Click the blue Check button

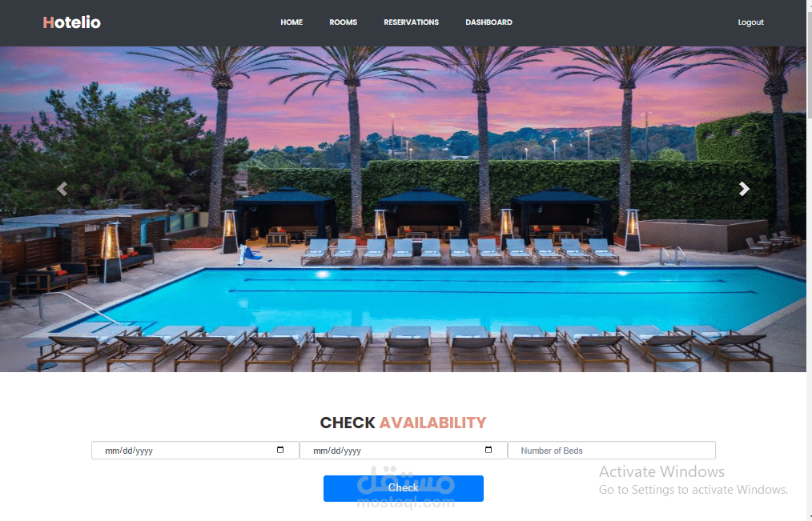pos(404,488)
